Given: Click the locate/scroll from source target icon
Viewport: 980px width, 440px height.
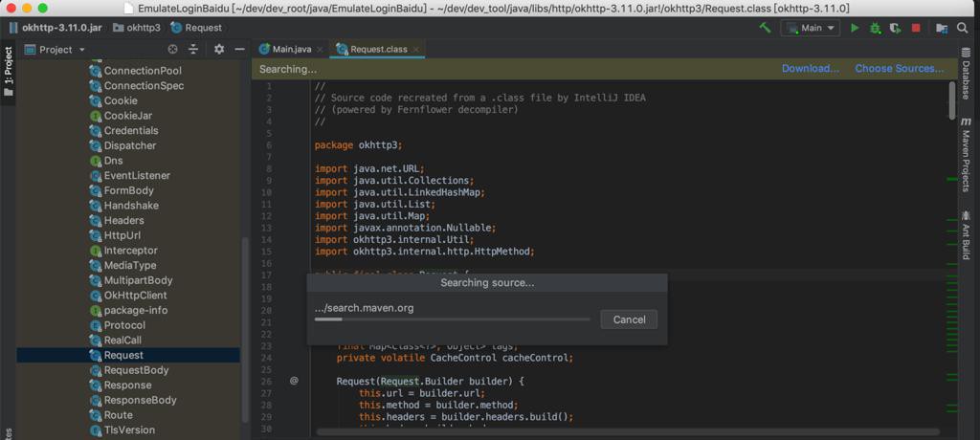Looking at the screenshot, I should pos(173,50).
